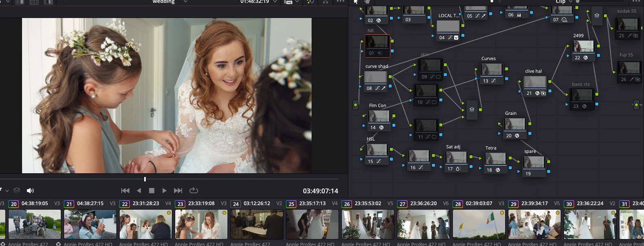This screenshot has width=644, height=246.
Task: Click the layer mixer node below node 10
Action: coord(472,110)
